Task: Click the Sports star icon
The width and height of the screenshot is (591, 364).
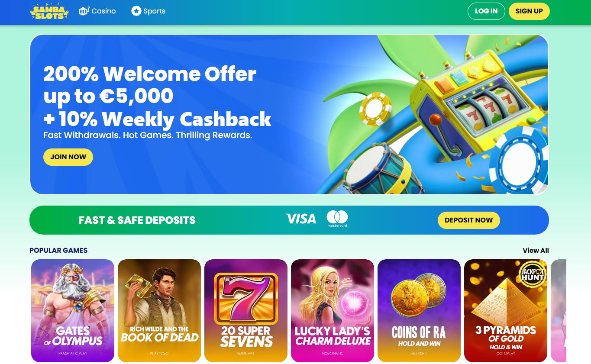Action: point(136,11)
